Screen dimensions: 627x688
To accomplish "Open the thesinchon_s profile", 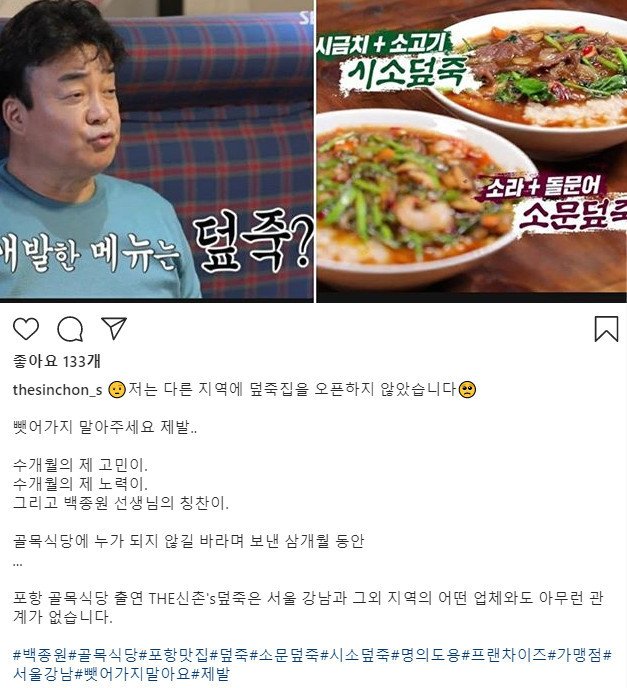I will point(57,390).
